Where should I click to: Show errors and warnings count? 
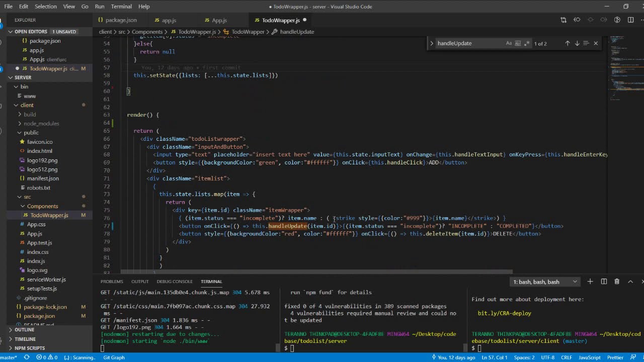click(x=48, y=357)
